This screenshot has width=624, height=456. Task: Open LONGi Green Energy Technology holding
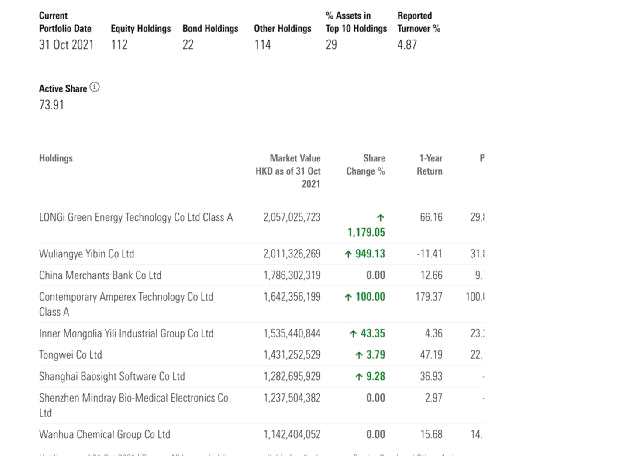[136, 217]
